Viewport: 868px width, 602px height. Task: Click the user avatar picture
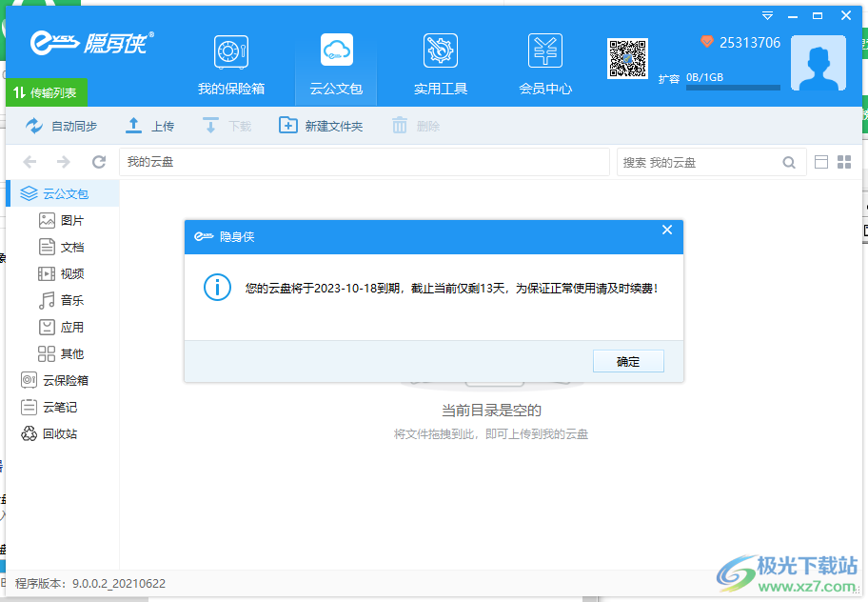[819, 62]
